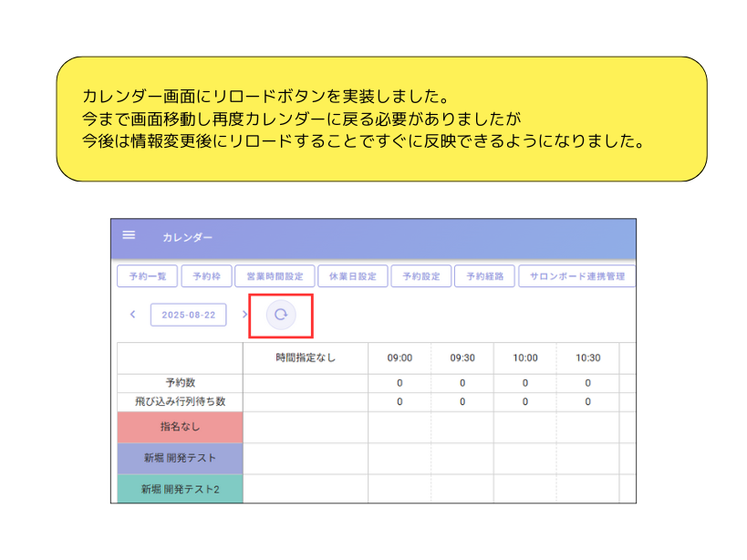747x560 pixels.
Task: Open the 休業日設定 tab
Action: tap(353, 276)
